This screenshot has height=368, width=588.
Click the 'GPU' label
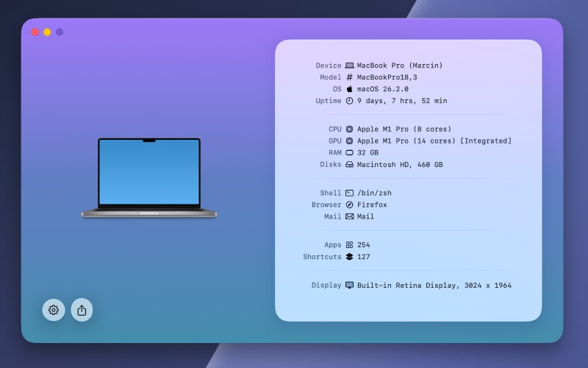pos(335,141)
